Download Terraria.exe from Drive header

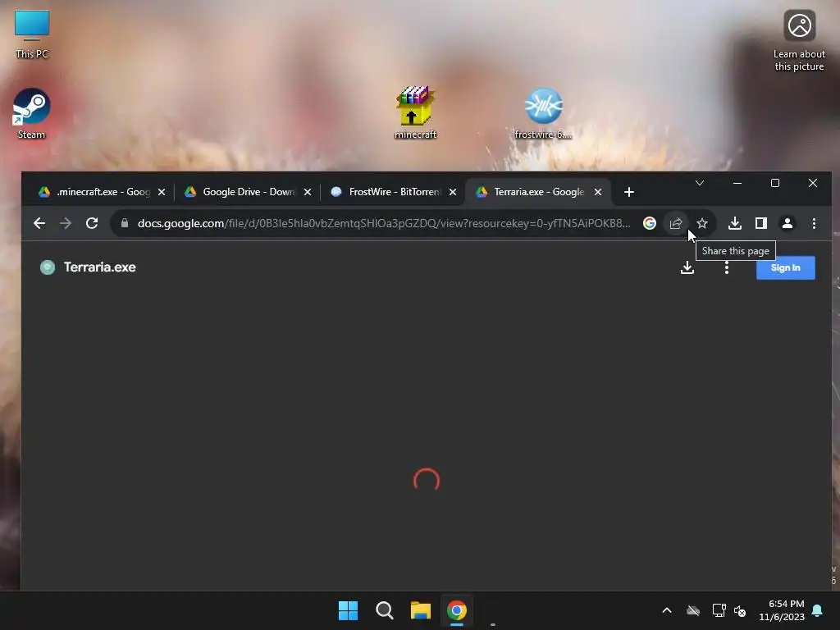[x=687, y=267]
